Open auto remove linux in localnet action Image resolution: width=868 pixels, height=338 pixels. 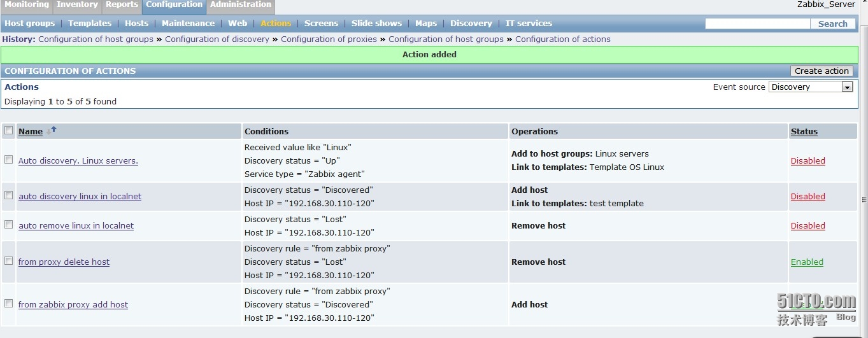(76, 226)
